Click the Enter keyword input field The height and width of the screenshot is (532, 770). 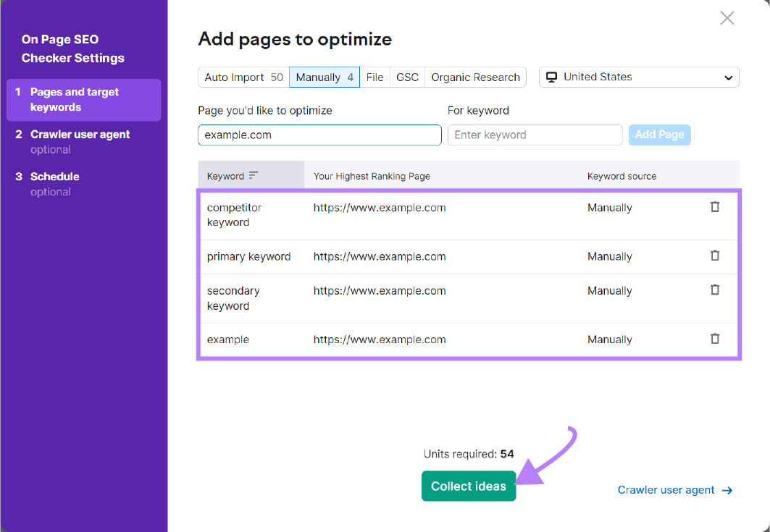535,135
